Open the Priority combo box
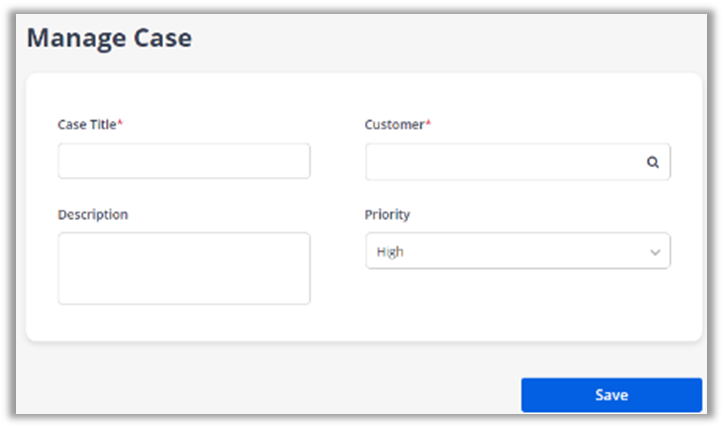This screenshot has height=428, width=724. click(517, 252)
